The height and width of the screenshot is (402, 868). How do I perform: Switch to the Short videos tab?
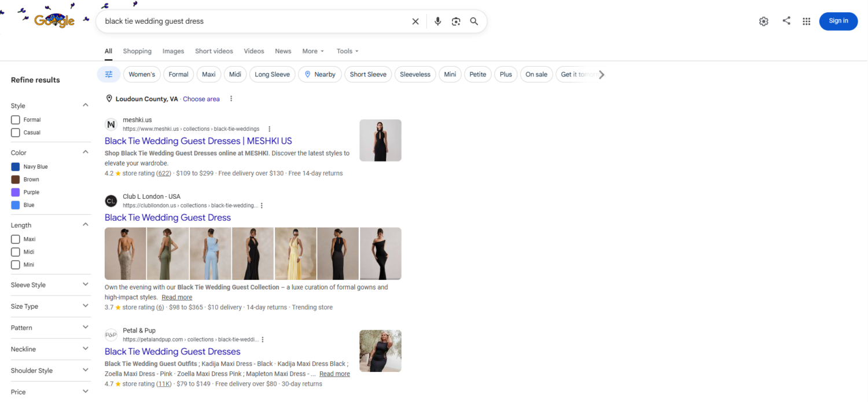pos(214,51)
